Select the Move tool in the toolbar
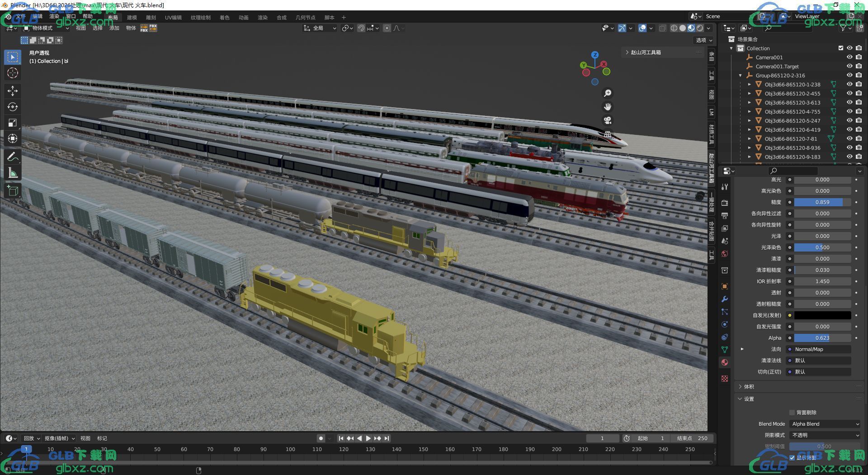Viewport: 868px width, 475px height. tap(13, 91)
